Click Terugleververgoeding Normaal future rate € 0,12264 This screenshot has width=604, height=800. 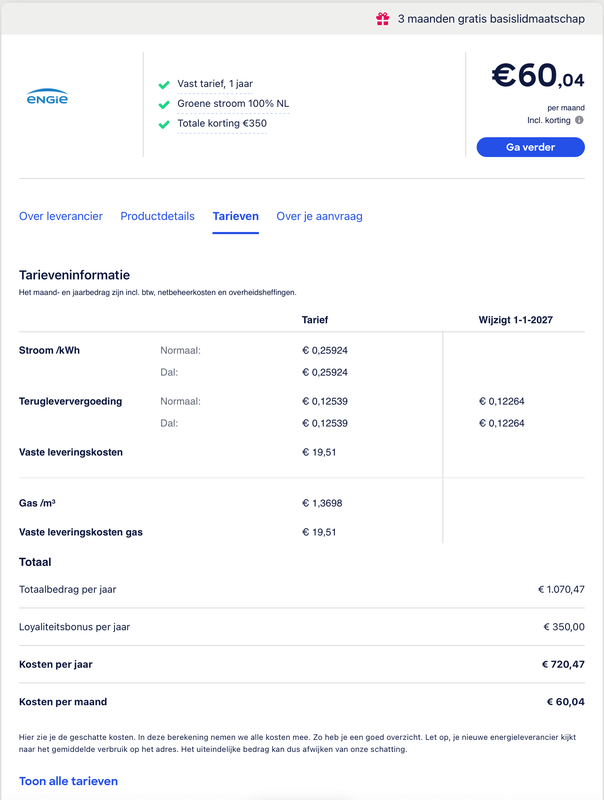(501, 402)
